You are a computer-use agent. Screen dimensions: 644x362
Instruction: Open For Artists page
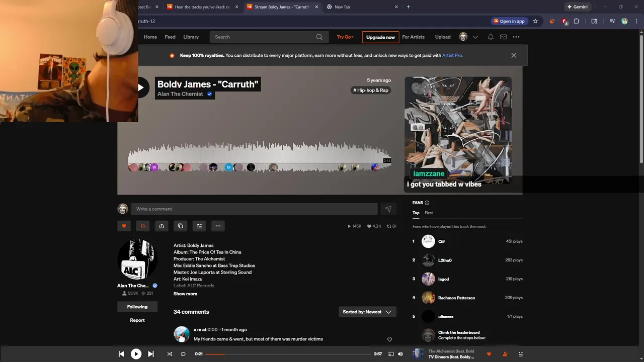pyautogui.click(x=413, y=37)
